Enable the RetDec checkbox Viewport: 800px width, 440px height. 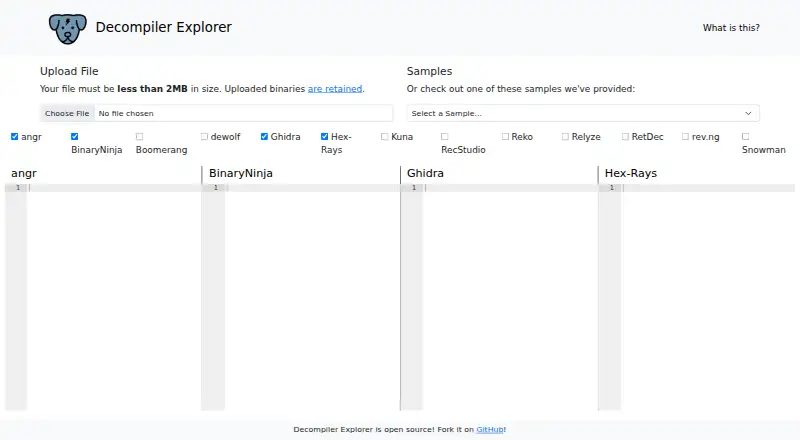click(625, 136)
